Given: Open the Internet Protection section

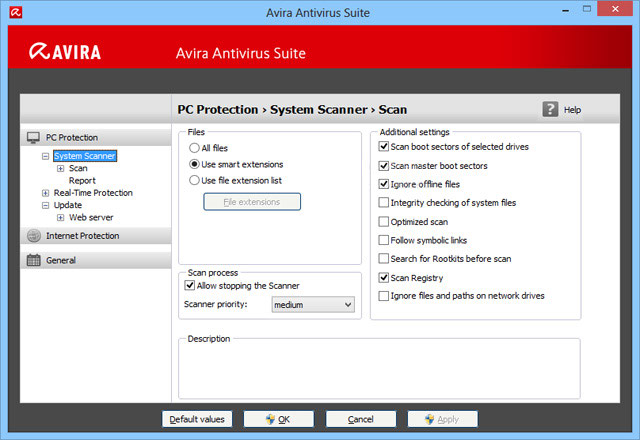Looking at the screenshot, I should [96, 236].
